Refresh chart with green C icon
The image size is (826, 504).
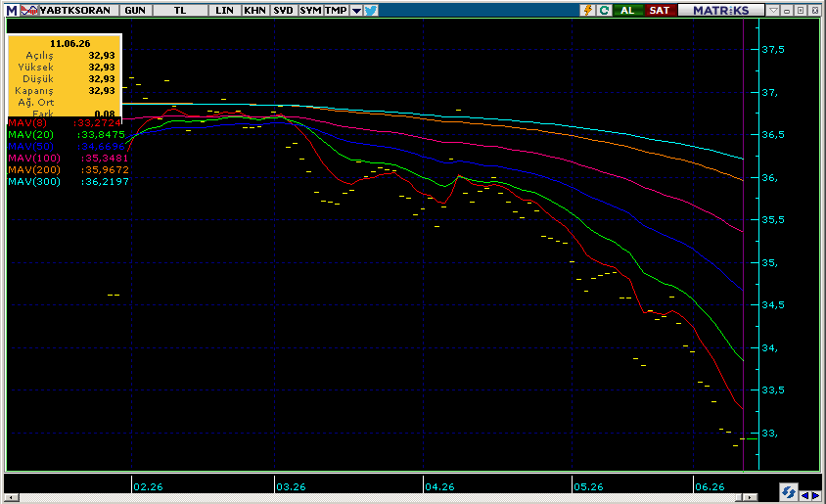[604, 10]
